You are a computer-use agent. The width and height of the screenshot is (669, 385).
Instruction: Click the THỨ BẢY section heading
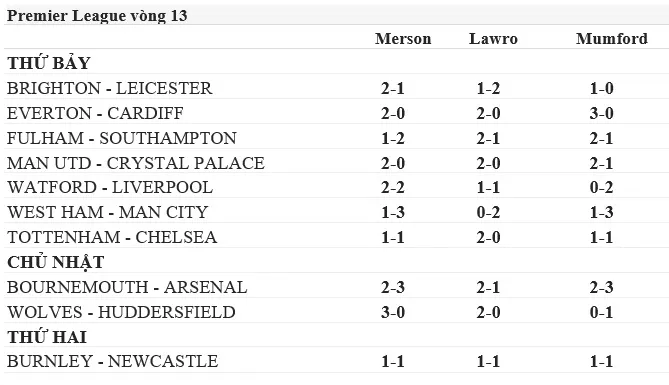pyautogui.click(x=49, y=63)
